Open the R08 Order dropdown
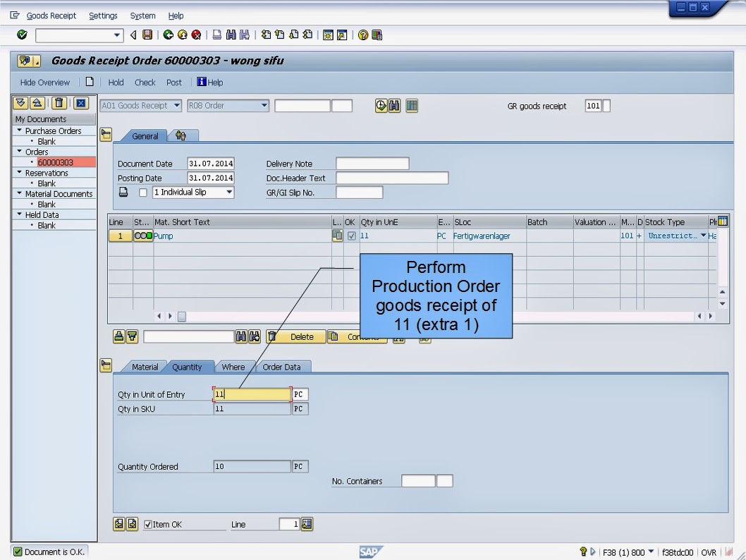 click(264, 106)
